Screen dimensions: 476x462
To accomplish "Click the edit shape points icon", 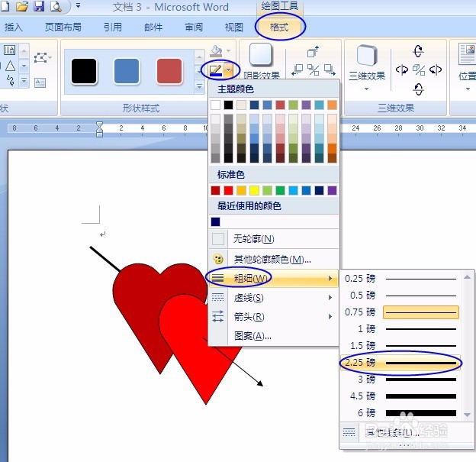I will pyautogui.click(x=41, y=57).
